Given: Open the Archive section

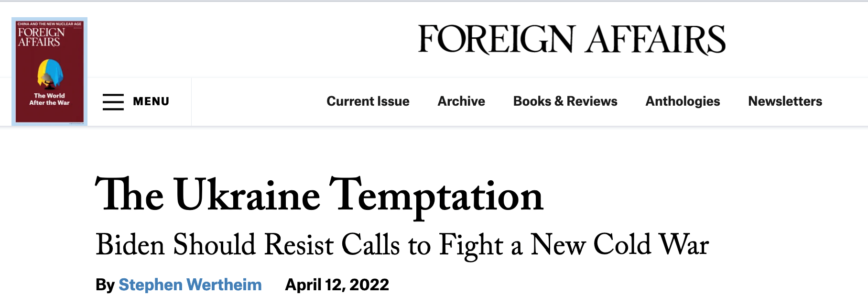Looking at the screenshot, I should [x=461, y=101].
